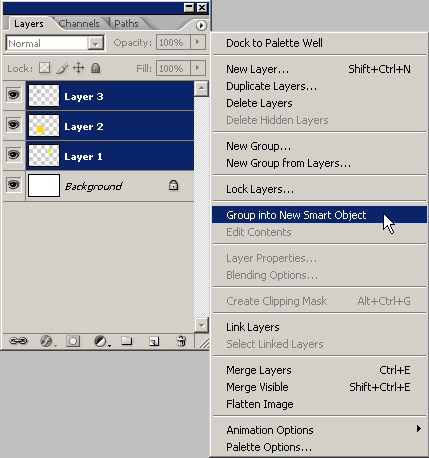Create a new layer icon

pos(154,341)
